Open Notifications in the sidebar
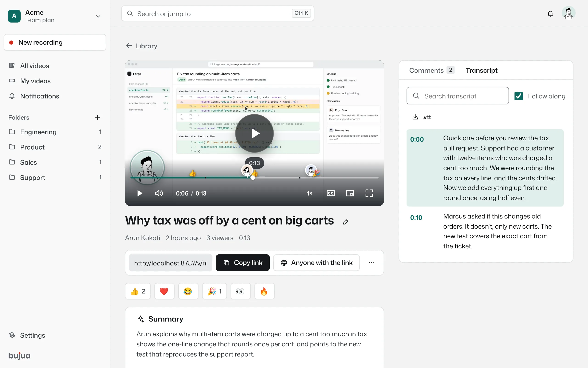 click(x=55, y=96)
